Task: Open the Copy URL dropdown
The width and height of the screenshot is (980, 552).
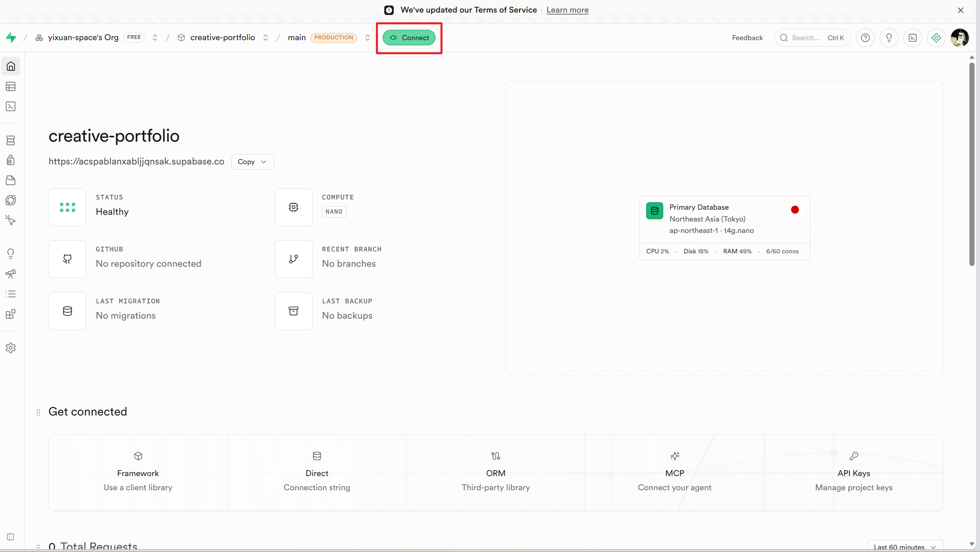Action: tap(252, 162)
